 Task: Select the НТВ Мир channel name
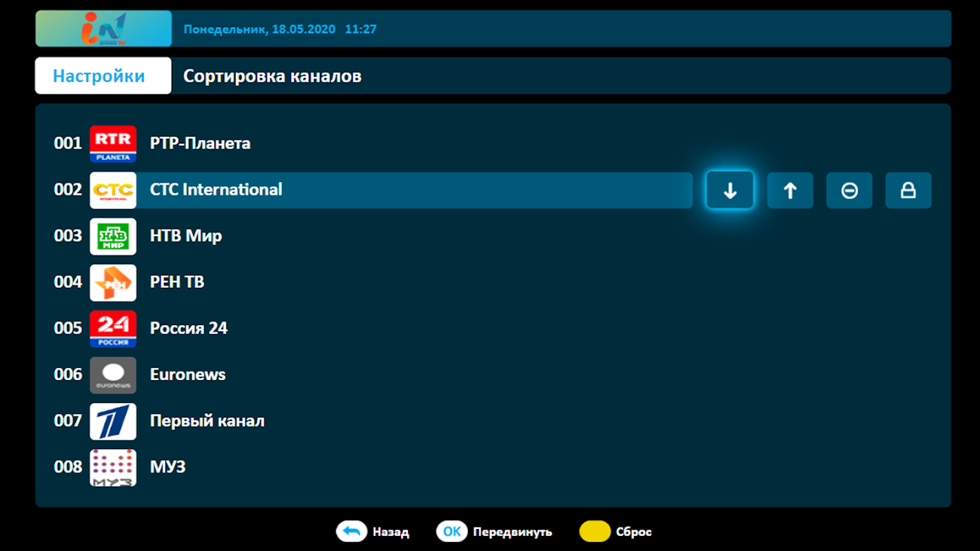186,236
